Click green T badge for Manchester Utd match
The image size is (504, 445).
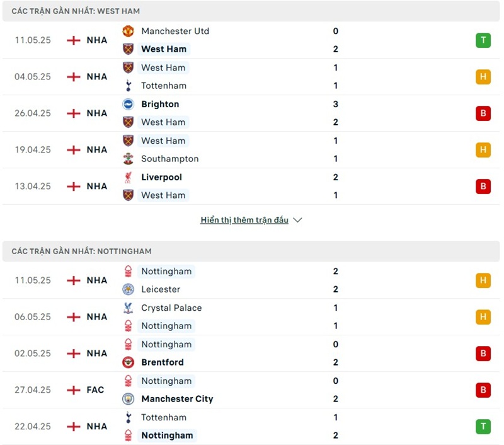[x=483, y=40]
